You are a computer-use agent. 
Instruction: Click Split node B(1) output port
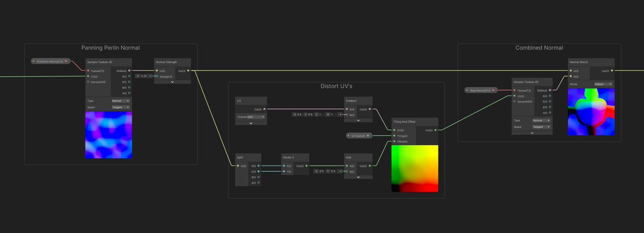coord(259,177)
